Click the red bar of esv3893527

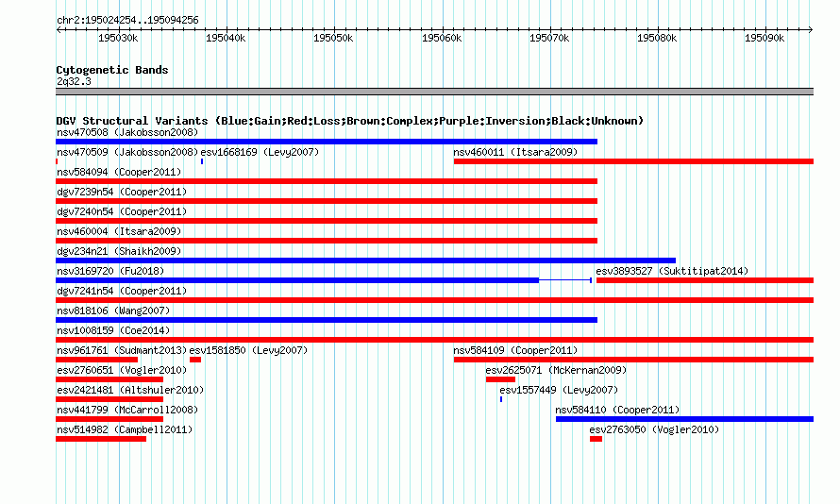(x=705, y=280)
